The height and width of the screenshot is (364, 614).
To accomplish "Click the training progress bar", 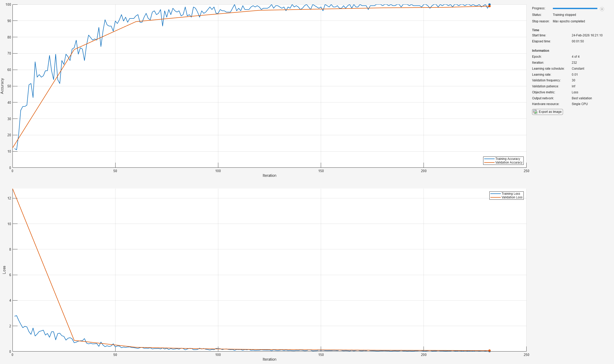I will (575, 9).
